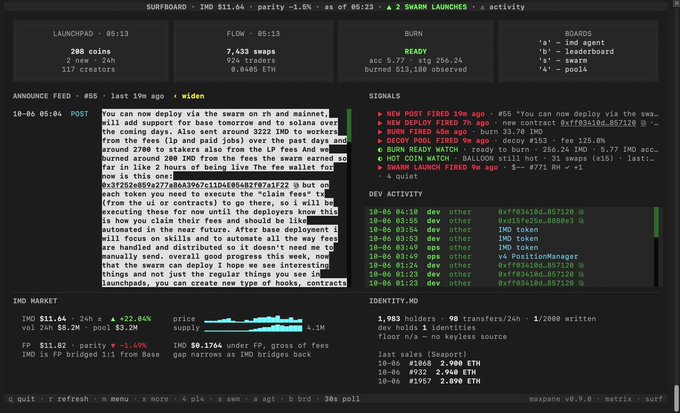Click the '1,983 holders' text
This screenshot has height=413, width=680.
click(x=407, y=319)
